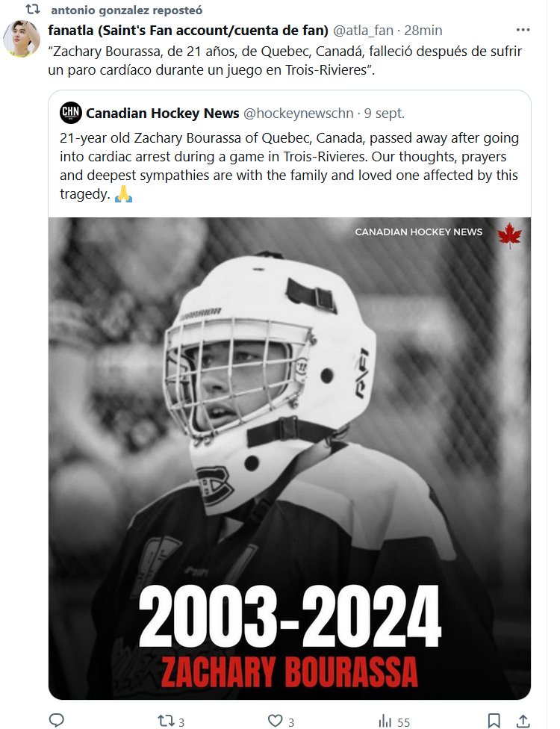The height and width of the screenshot is (729, 560).
Task: Enlarge the Zachary Bourassa memorial image
Action: [x=290, y=457]
